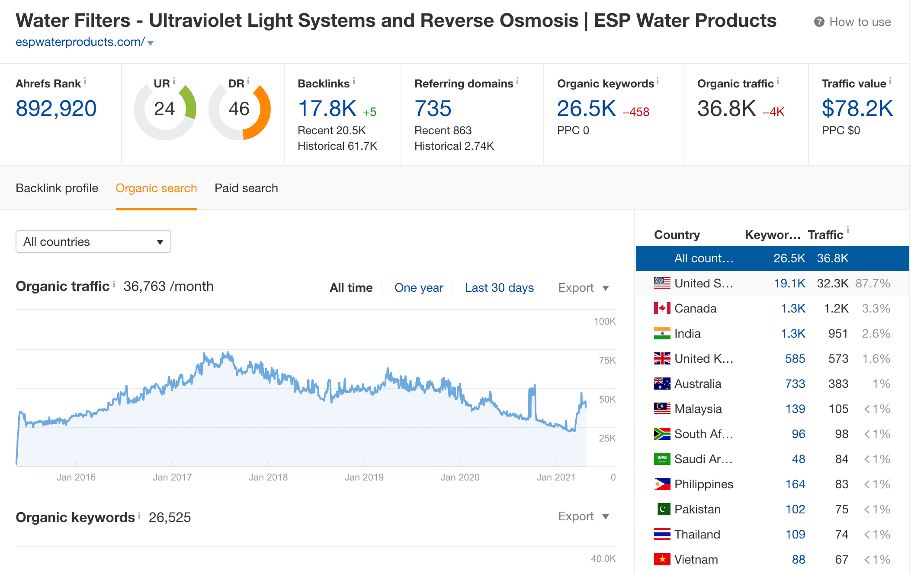Open the All countries dropdown
The image size is (924, 574).
click(x=93, y=242)
